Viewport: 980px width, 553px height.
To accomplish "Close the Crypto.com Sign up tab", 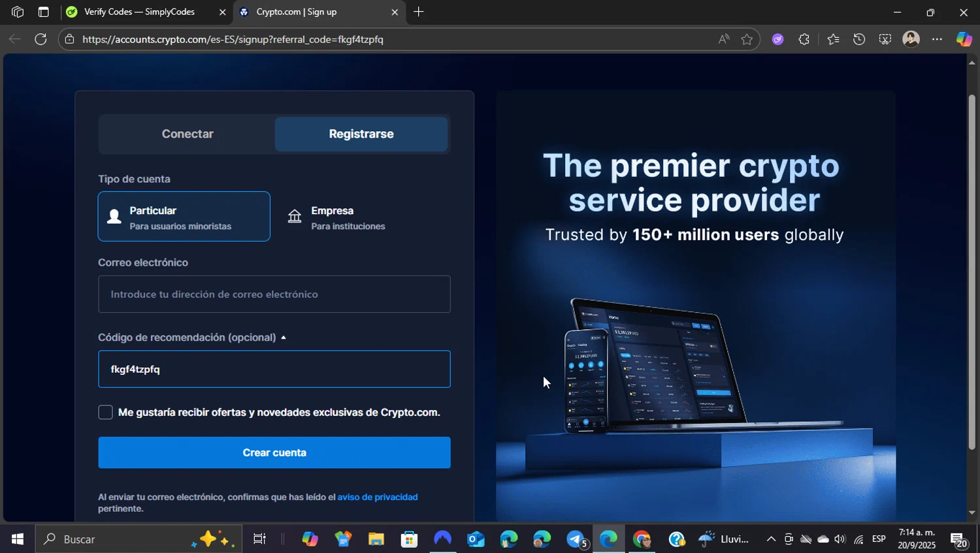I will point(395,12).
